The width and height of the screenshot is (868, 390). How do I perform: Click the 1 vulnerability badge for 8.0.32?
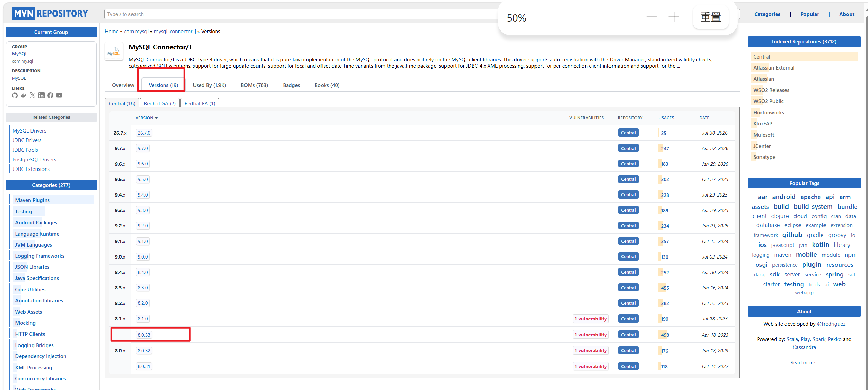click(x=590, y=350)
